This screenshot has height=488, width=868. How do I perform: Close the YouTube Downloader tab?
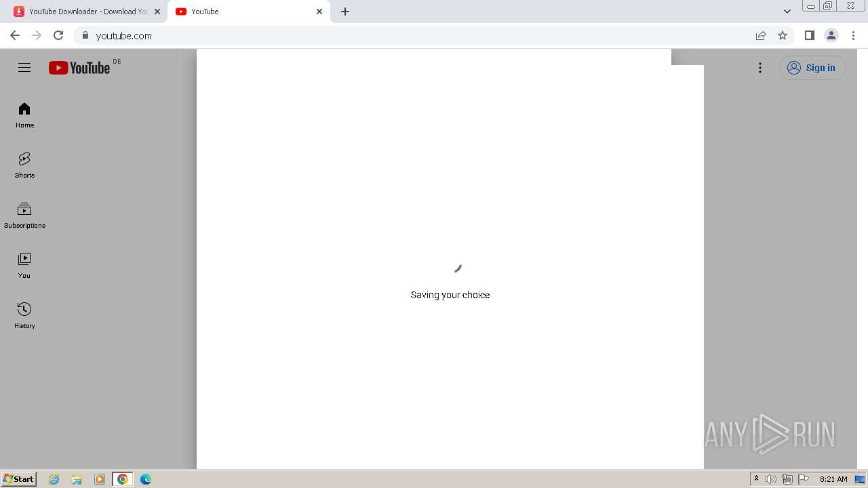click(157, 12)
